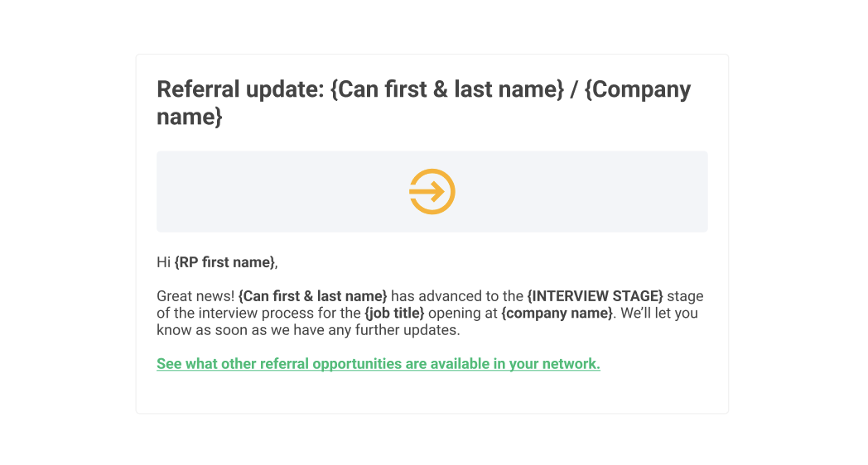Select the {Can first & last name} placeholder in heading

(446, 89)
